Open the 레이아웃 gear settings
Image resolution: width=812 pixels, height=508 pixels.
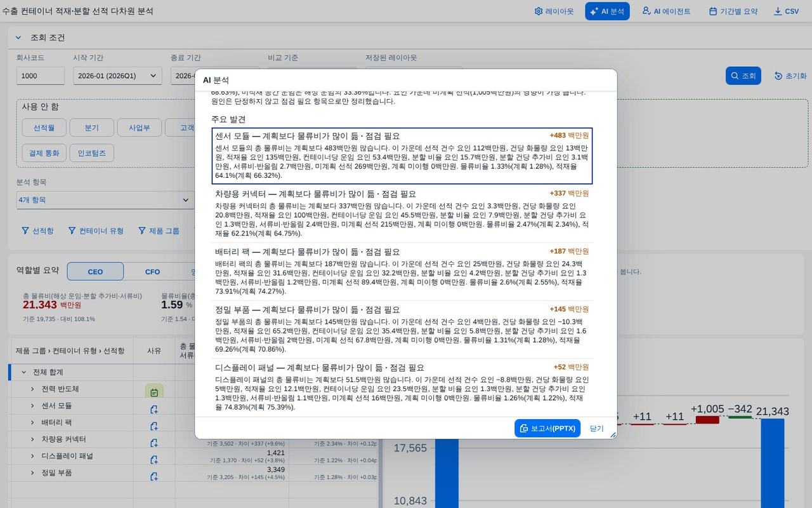tap(554, 11)
